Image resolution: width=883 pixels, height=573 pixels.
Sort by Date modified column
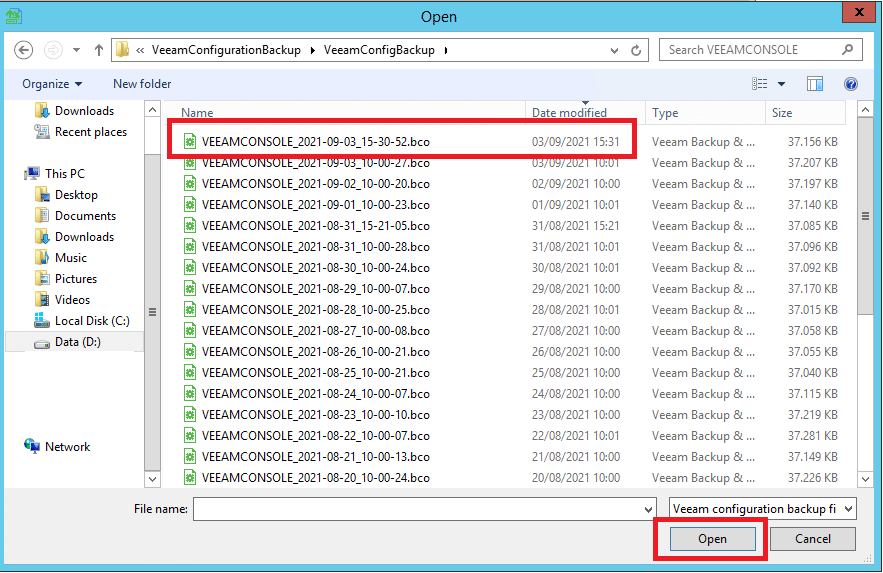pyautogui.click(x=585, y=113)
